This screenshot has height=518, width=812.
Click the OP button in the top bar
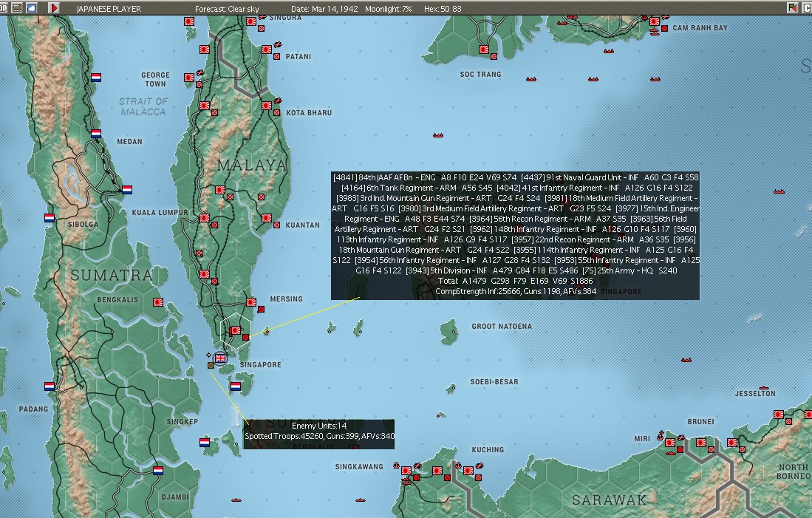pyautogui.click(x=3, y=8)
